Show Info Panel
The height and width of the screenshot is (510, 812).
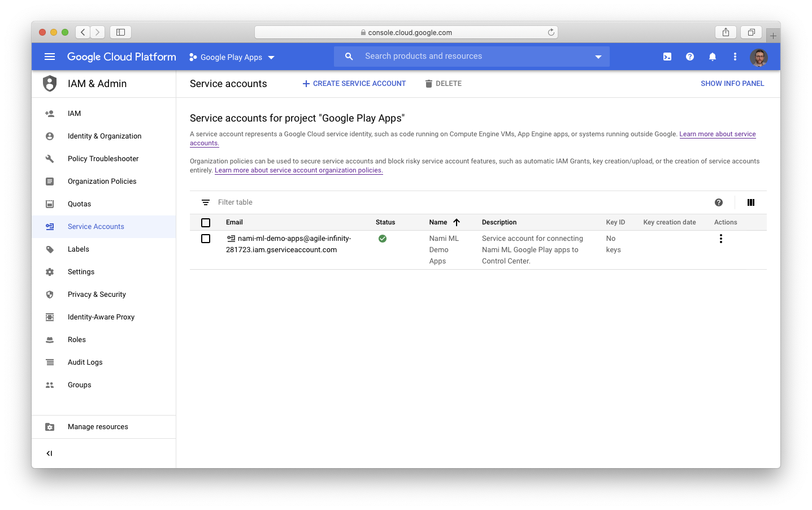732,84
